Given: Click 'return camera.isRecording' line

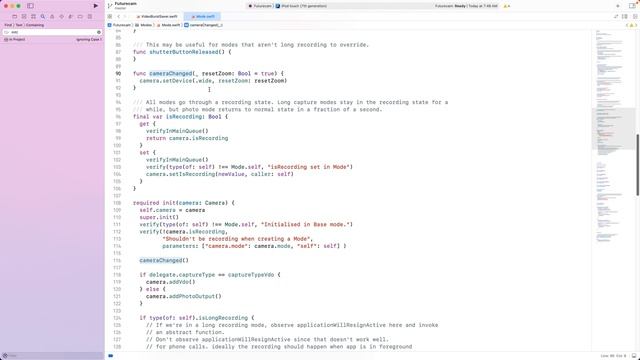Looking at the screenshot, I should point(187,138).
